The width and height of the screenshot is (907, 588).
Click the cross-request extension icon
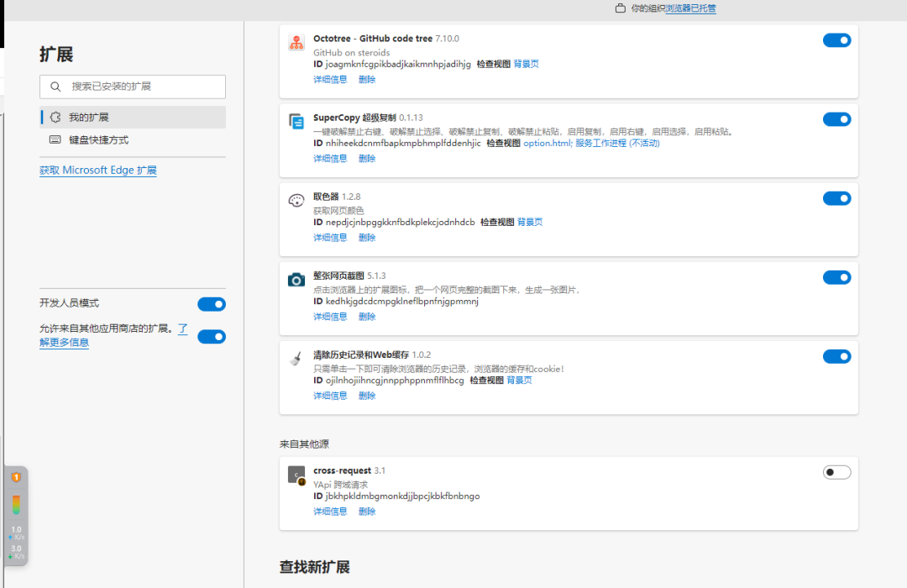[296, 475]
